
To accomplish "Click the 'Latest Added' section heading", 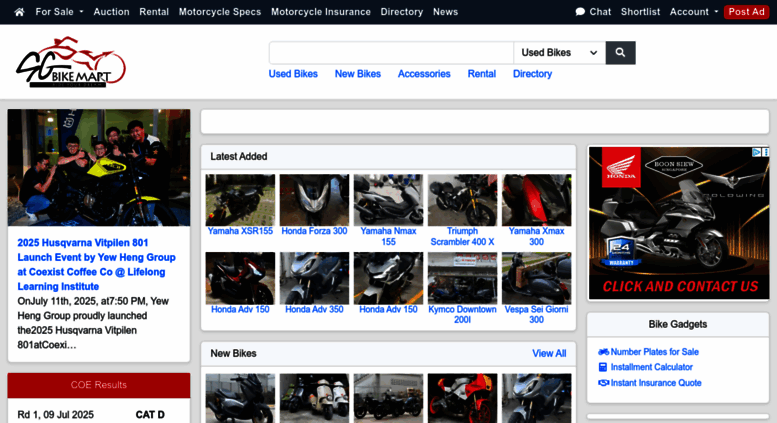I will coord(239,157).
